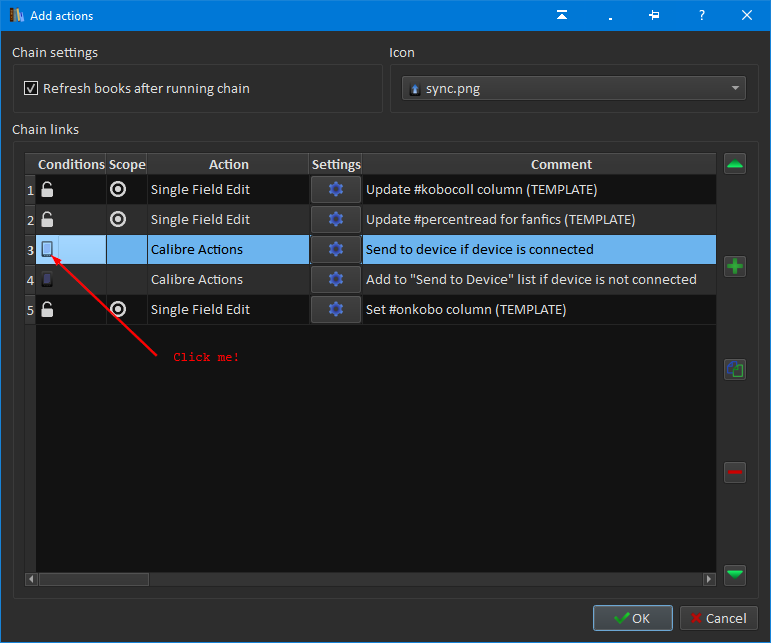Open settings gear for Set #onkobo row
This screenshot has width=771, height=643.
click(x=336, y=309)
